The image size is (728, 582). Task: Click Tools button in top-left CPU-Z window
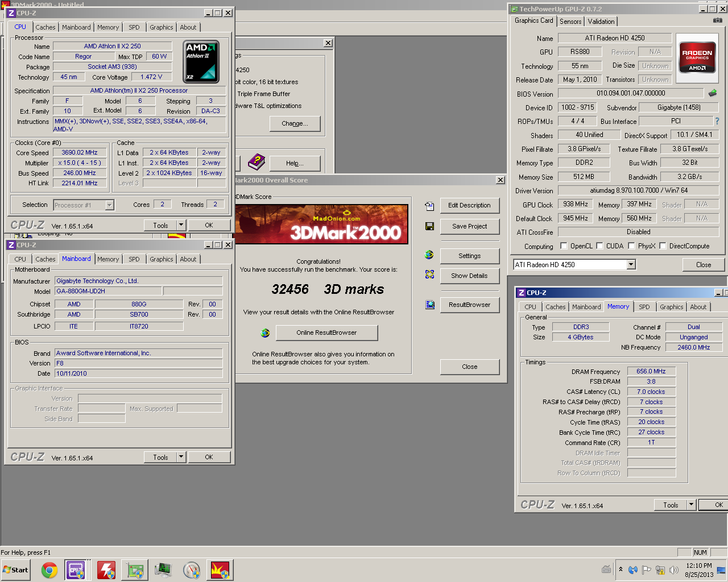tap(160, 225)
